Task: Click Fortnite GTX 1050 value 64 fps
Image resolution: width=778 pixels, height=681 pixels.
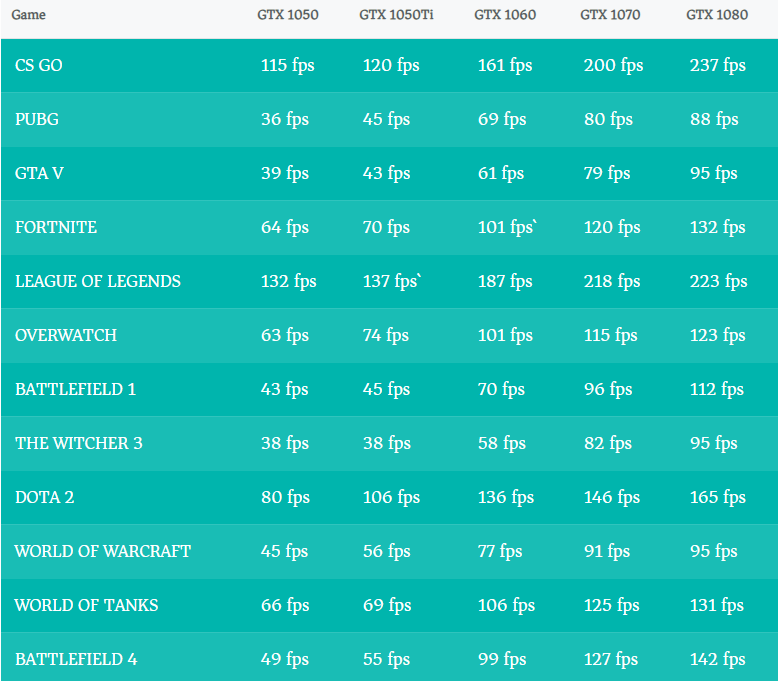Action: point(285,228)
